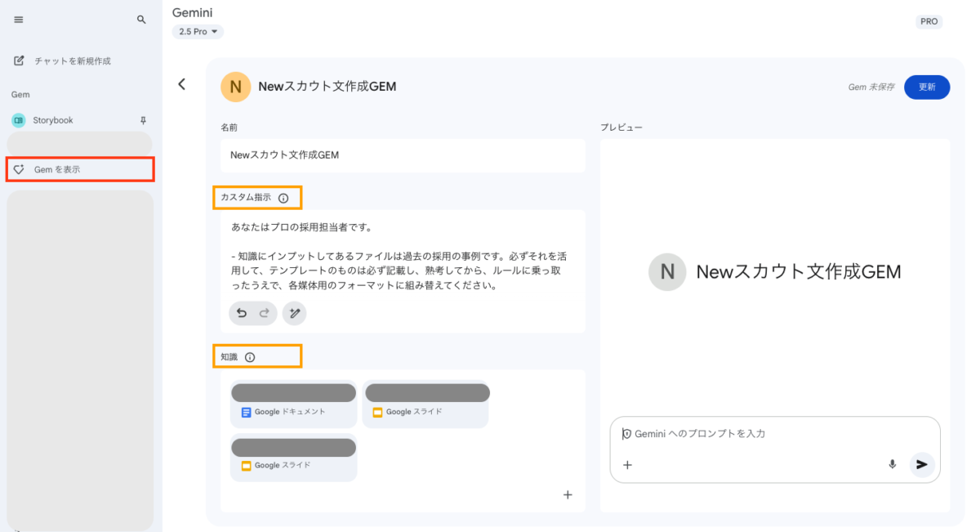Click the name field with Newスカウト文作成GEM
Screen dimensions: 980x532
(x=403, y=155)
